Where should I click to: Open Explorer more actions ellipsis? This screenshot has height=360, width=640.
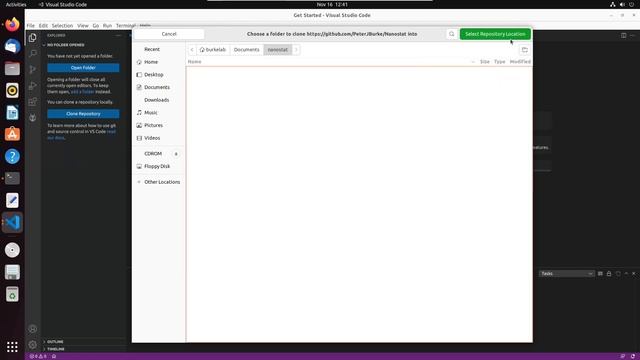point(118,36)
